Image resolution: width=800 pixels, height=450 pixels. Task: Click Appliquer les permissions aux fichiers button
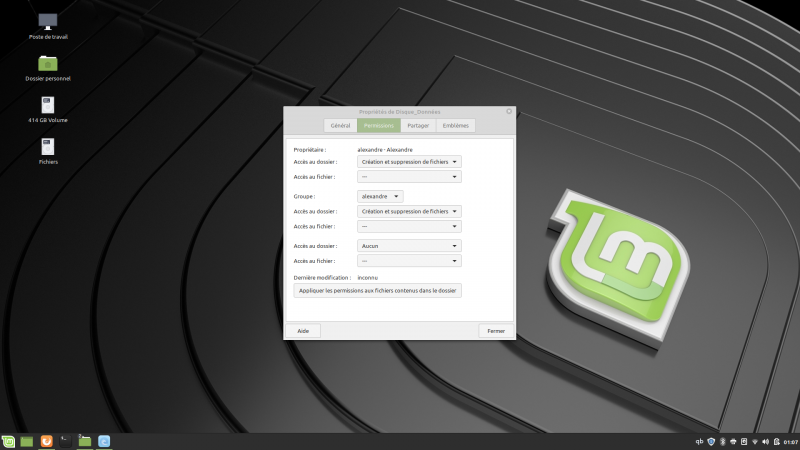pyautogui.click(x=378, y=291)
